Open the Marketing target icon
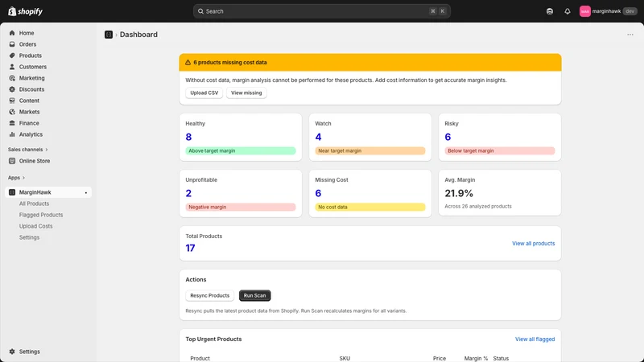The height and width of the screenshot is (362, 644). tap(12, 78)
